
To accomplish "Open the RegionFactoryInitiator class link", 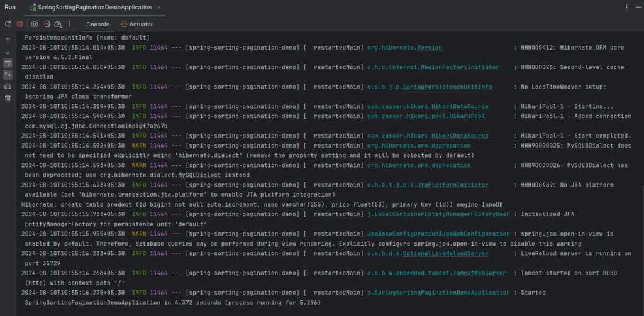I will pyautogui.click(x=460, y=67).
